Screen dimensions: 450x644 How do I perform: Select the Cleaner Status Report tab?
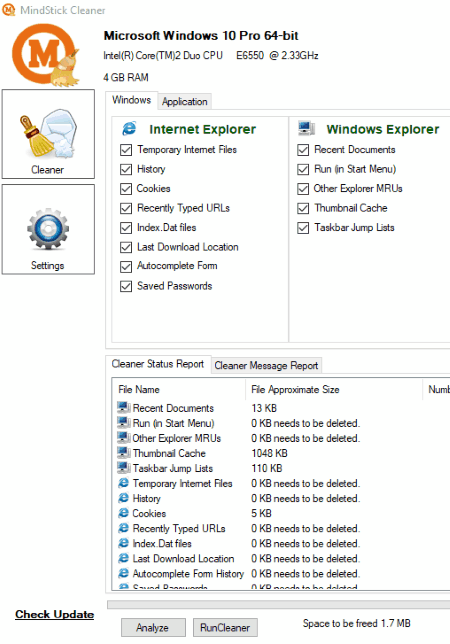[158, 364]
